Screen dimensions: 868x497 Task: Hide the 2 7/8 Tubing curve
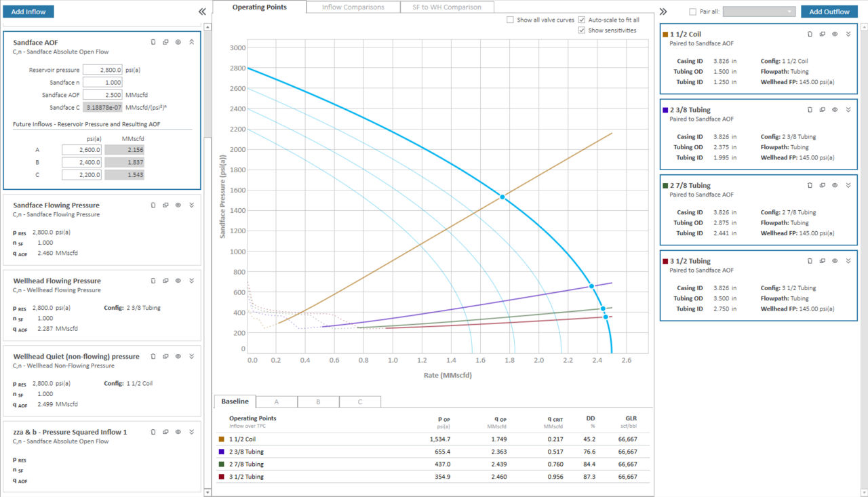835,185
